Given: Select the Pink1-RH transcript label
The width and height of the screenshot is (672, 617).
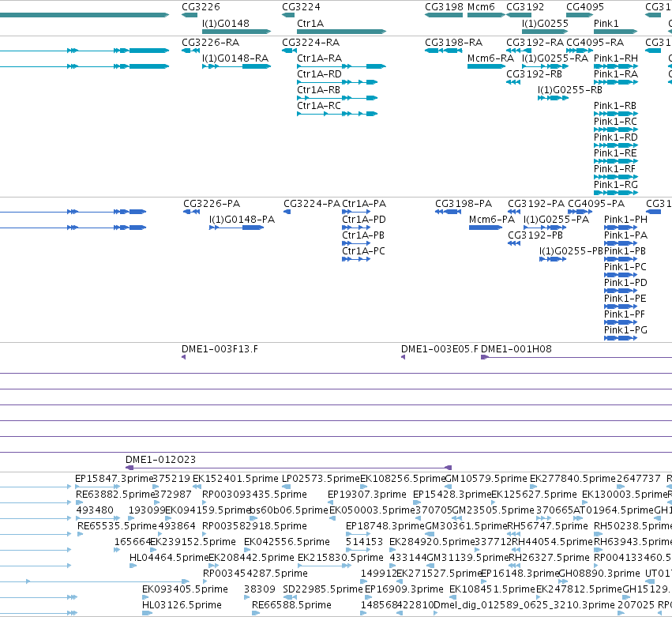Looking at the screenshot, I should click(x=616, y=58).
